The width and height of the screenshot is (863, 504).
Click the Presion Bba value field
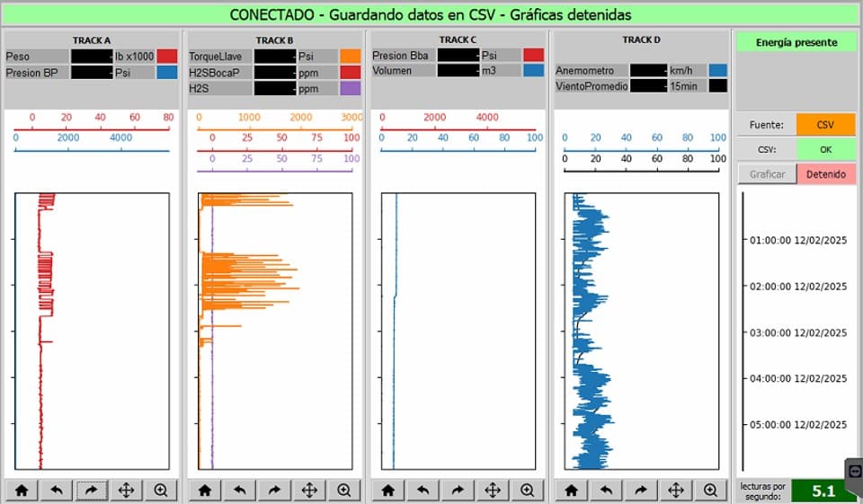[458, 55]
